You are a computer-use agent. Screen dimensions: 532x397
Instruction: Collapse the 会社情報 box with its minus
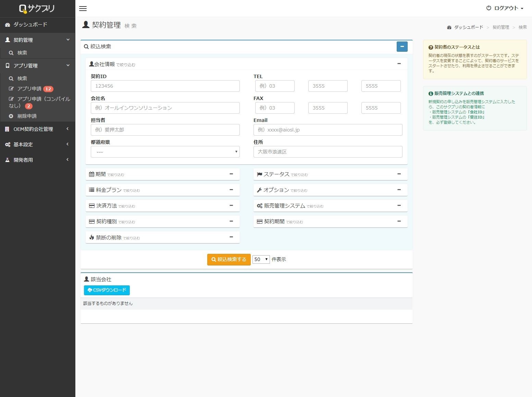point(399,64)
